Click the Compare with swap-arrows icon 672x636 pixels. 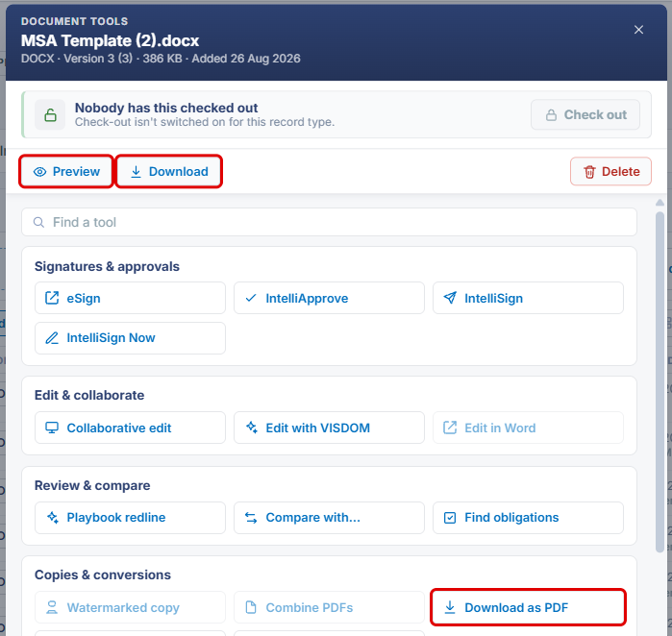251,518
